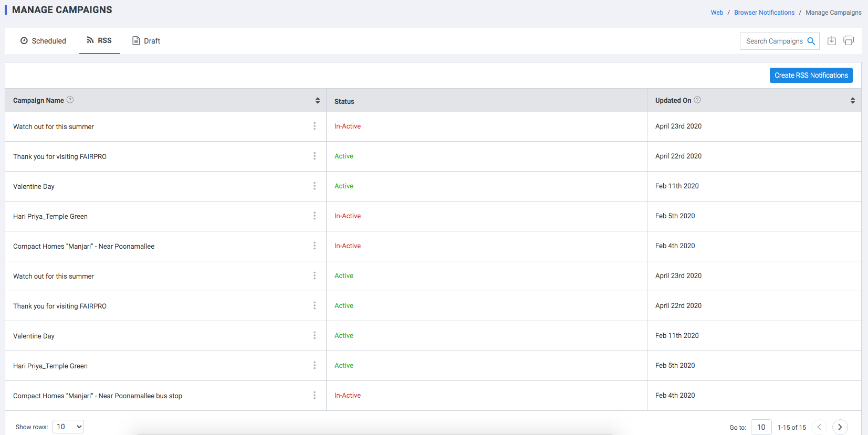Image resolution: width=868 pixels, height=435 pixels.
Task: Click In-Active status of first Watch out for this summer
Action: (348, 126)
